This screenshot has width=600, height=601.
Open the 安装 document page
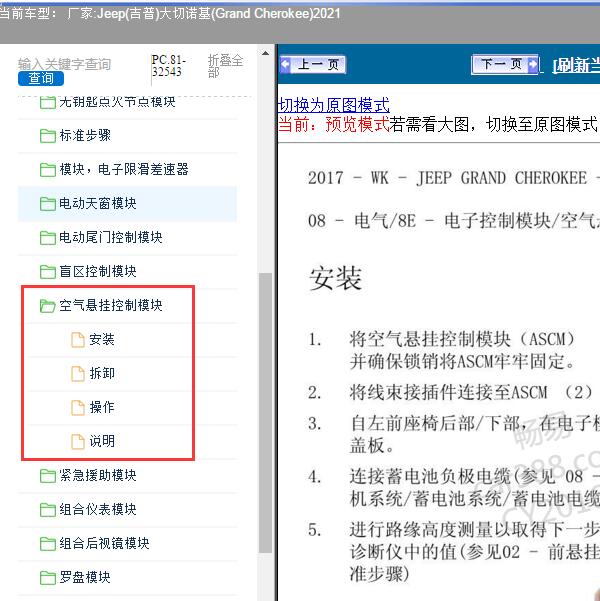(102, 340)
